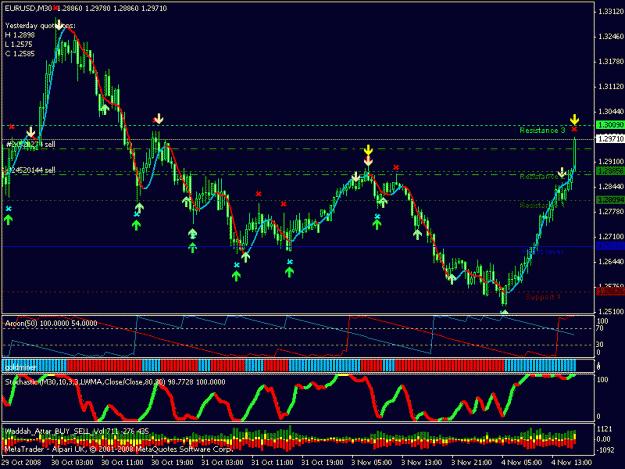Click white down arrow at the chart's highest peak
Screen dimensions: 625x469
pos(59,25)
